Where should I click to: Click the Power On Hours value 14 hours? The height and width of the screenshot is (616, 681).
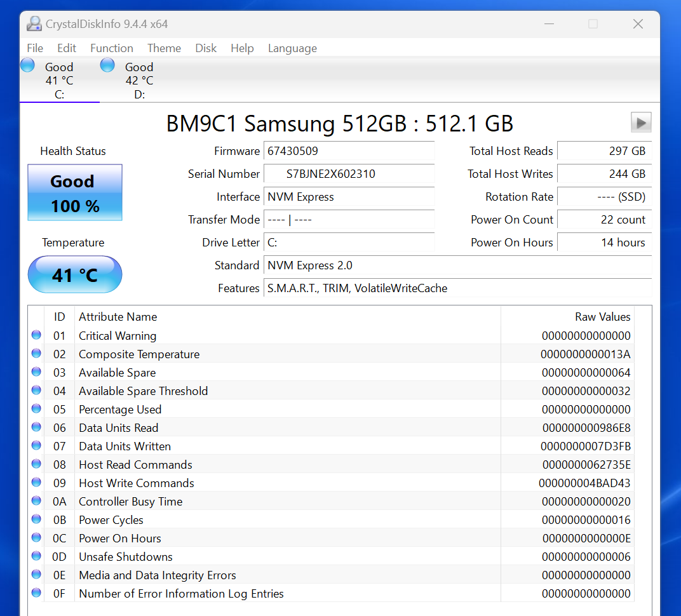(x=605, y=243)
